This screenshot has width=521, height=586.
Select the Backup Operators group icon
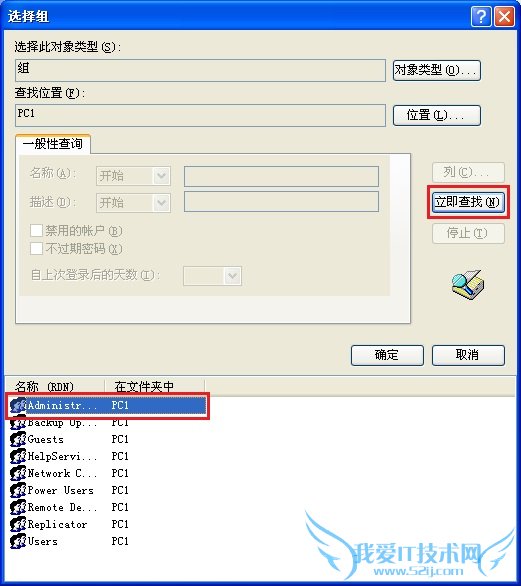[x=18, y=423]
